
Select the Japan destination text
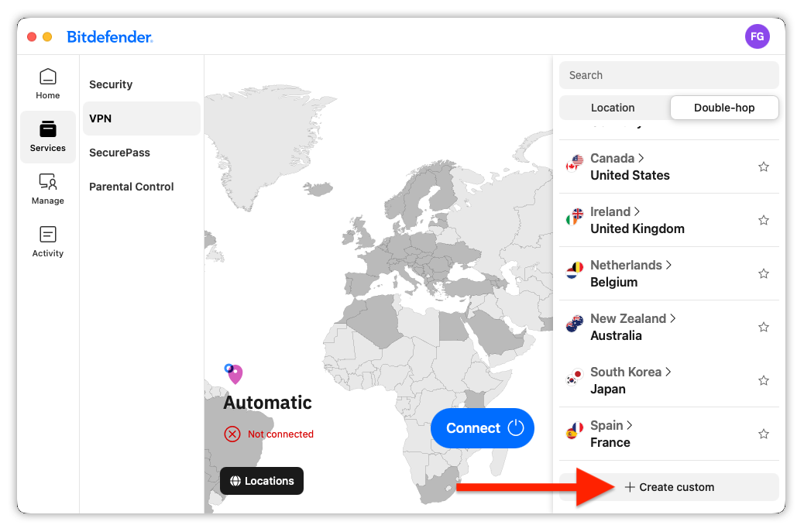607,389
